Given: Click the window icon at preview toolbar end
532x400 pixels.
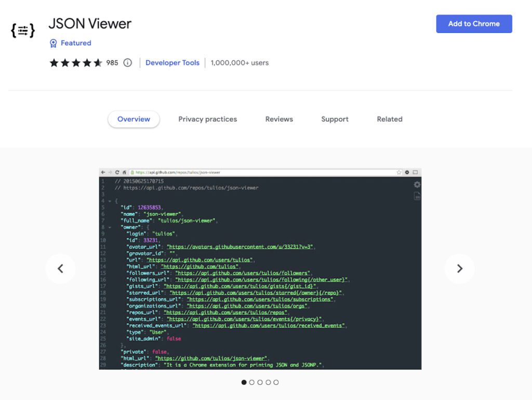Looking at the screenshot, I should [x=415, y=173].
